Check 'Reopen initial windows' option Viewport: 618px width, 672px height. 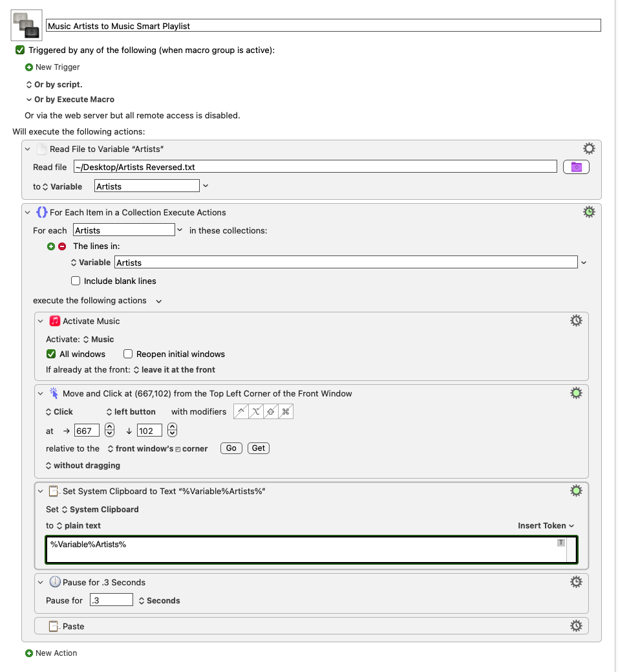[x=128, y=354]
